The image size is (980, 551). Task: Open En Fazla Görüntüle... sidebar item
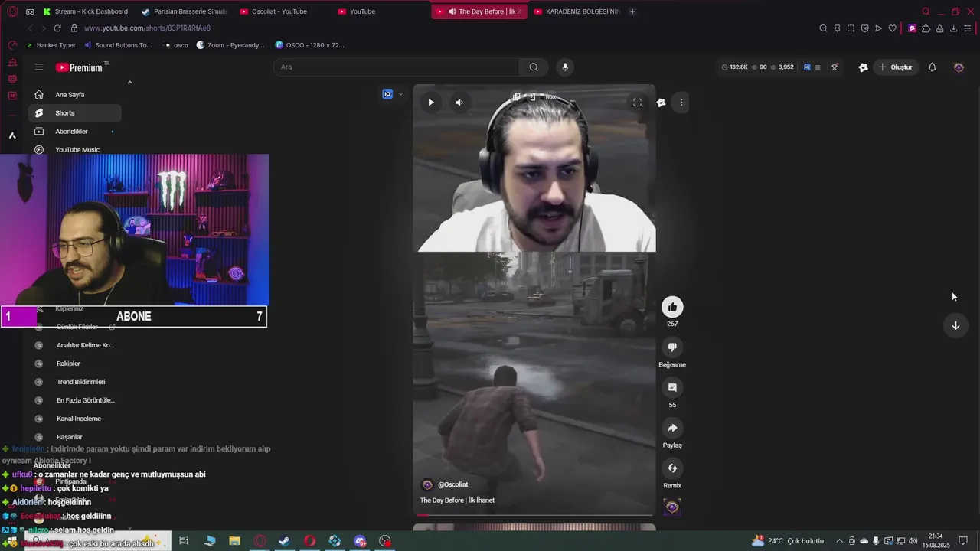74,400
